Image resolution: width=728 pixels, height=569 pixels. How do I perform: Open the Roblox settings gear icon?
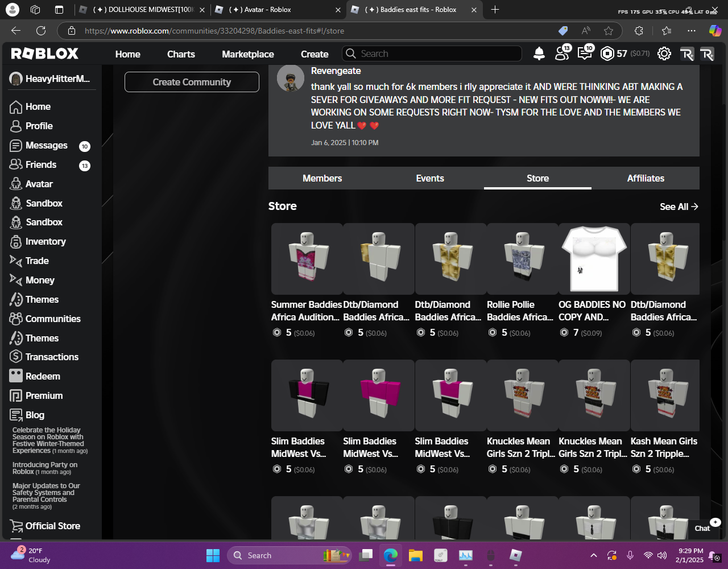[664, 53]
